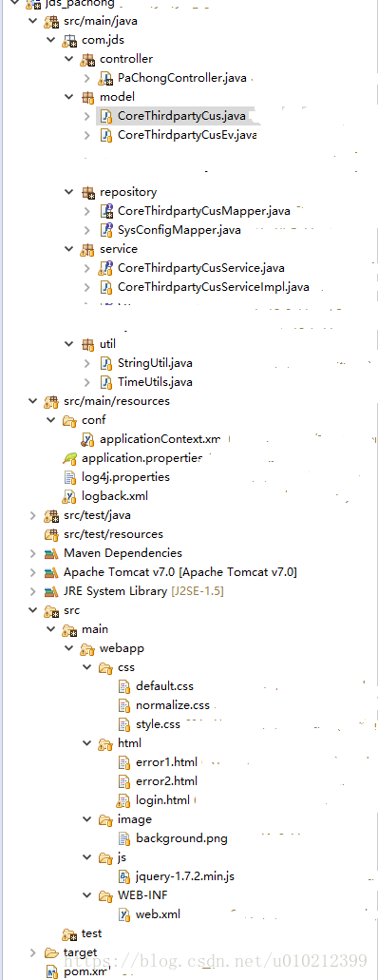Select the normalize.css file
This screenshot has height=980, width=378.
(x=173, y=705)
